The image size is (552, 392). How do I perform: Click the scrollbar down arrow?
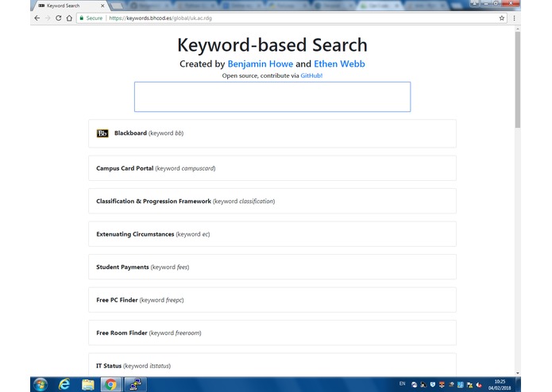tap(518, 373)
